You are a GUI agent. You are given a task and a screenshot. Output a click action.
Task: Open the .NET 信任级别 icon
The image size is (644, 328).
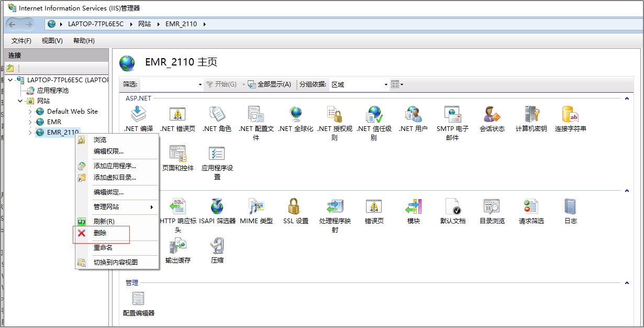pyautogui.click(x=374, y=114)
